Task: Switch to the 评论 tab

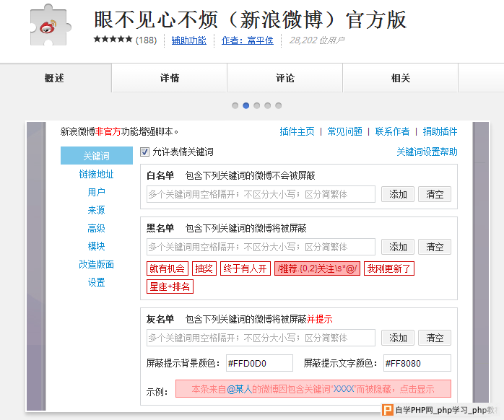Action: (285, 78)
